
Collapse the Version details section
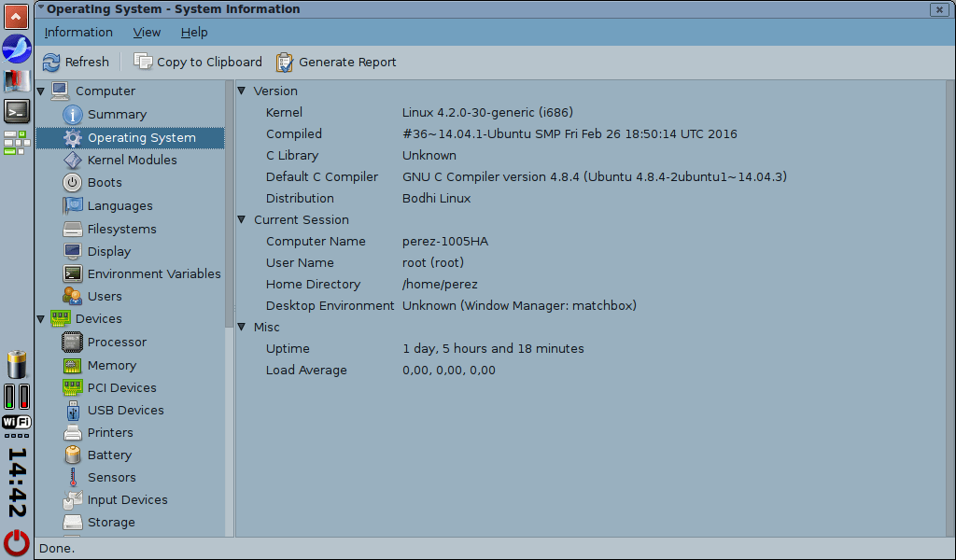click(x=242, y=91)
